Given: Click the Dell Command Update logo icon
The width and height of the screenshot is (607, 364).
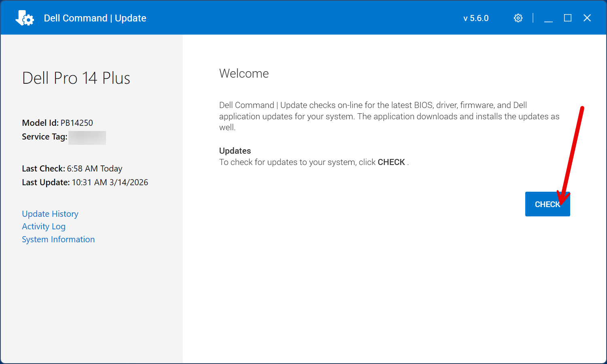Looking at the screenshot, I should click(x=24, y=18).
